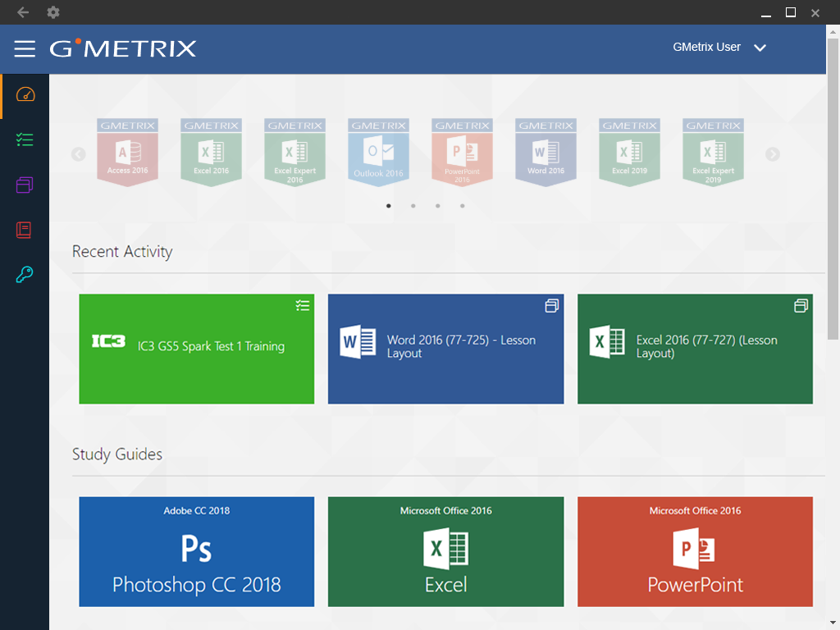Open Excel 2016 (77-727) Lesson Layout
This screenshot has height=630, width=840.
tap(695, 349)
